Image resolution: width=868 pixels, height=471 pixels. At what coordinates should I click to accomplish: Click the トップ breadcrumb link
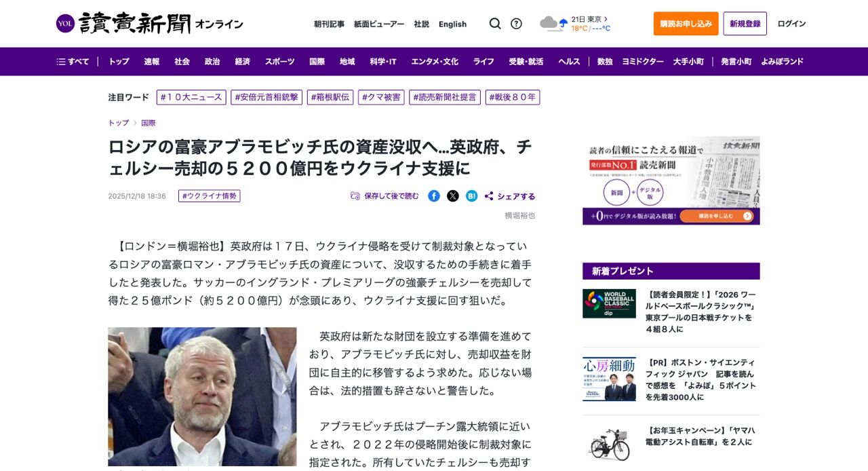click(x=119, y=123)
